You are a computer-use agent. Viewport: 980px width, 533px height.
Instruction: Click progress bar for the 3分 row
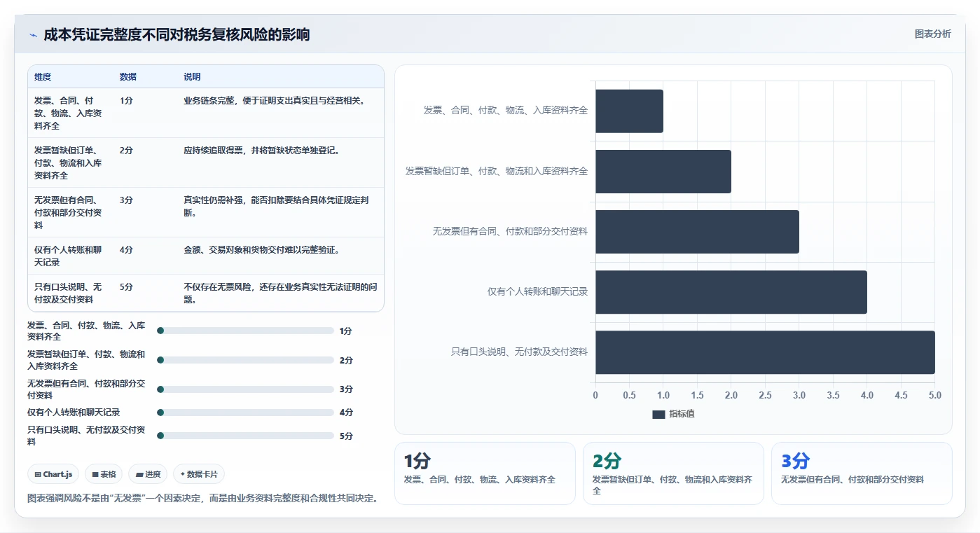(x=245, y=389)
